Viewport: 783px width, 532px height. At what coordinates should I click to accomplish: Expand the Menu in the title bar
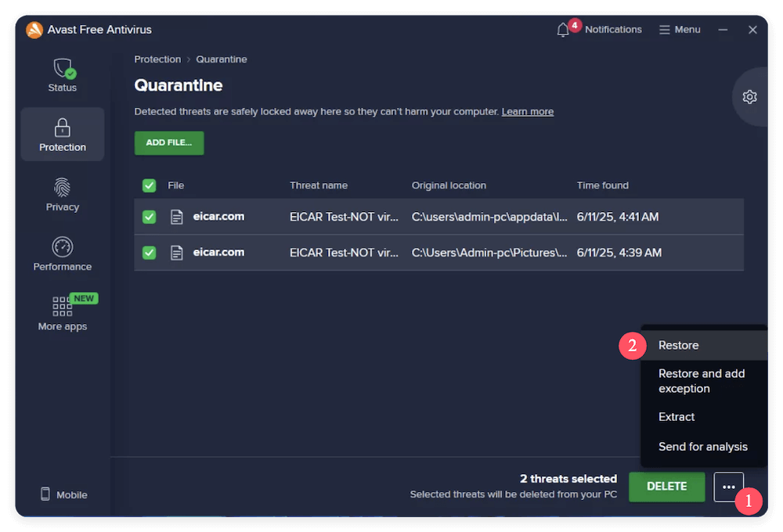coord(679,29)
